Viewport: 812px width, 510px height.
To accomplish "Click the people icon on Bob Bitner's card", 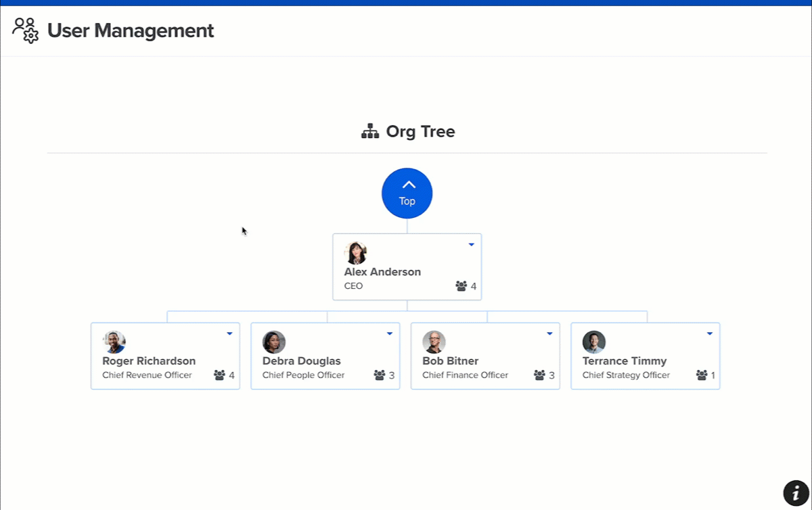I will [x=539, y=375].
